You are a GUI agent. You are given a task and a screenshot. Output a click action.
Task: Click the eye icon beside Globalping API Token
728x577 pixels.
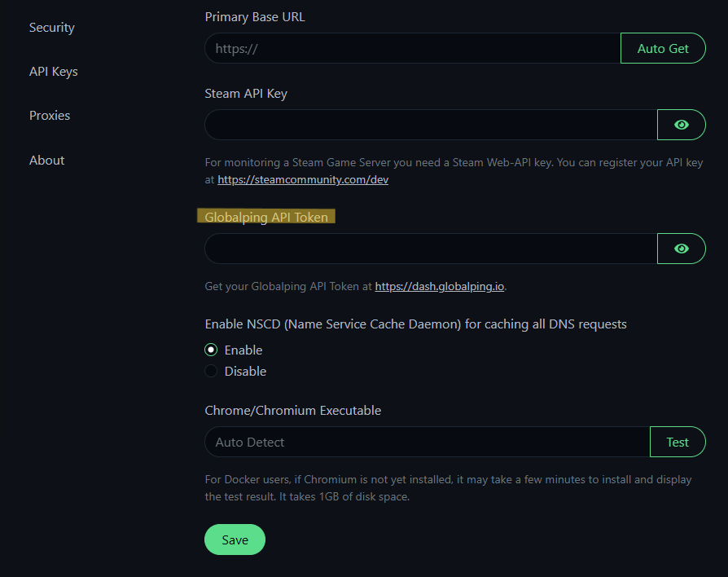[681, 248]
